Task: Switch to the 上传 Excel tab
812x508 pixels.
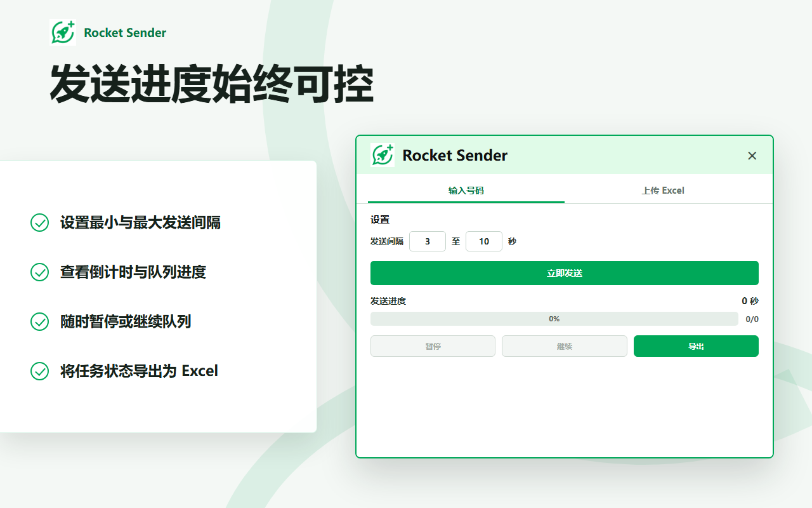Action: click(x=663, y=190)
